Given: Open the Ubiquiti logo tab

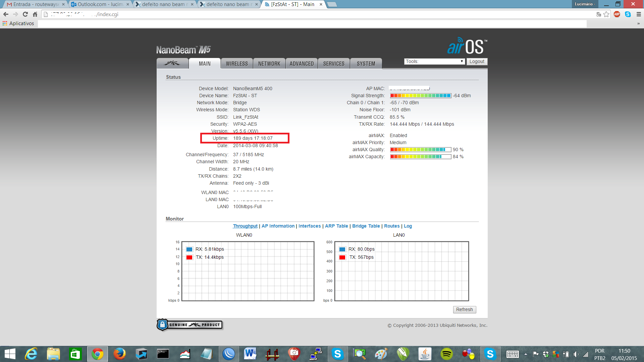Looking at the screenshot, I should tap(172, 63).
